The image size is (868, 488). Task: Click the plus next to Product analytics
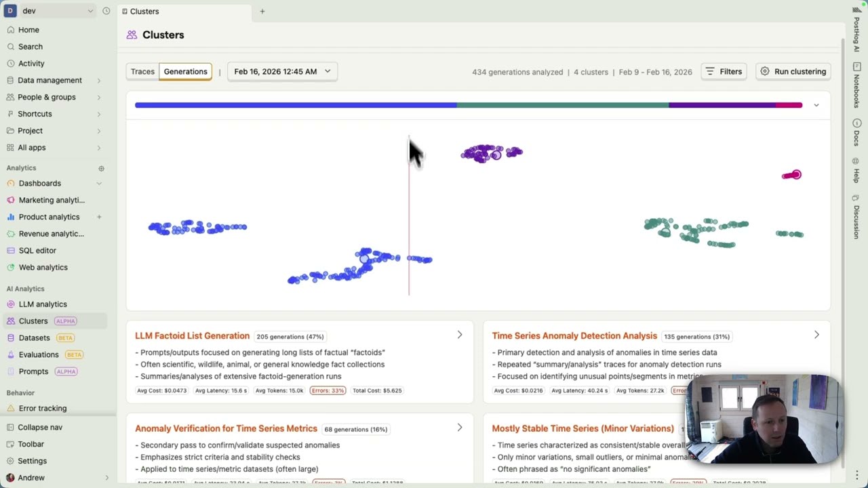(x=99, y=217)
